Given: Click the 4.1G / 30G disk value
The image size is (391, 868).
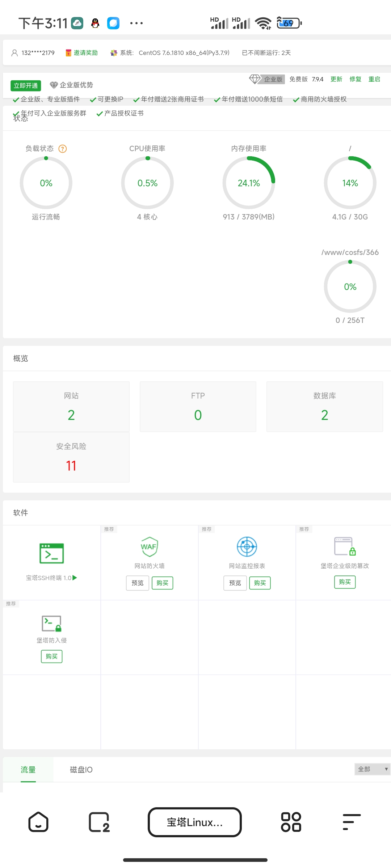Looking at the screenshot, I should 350,217.
